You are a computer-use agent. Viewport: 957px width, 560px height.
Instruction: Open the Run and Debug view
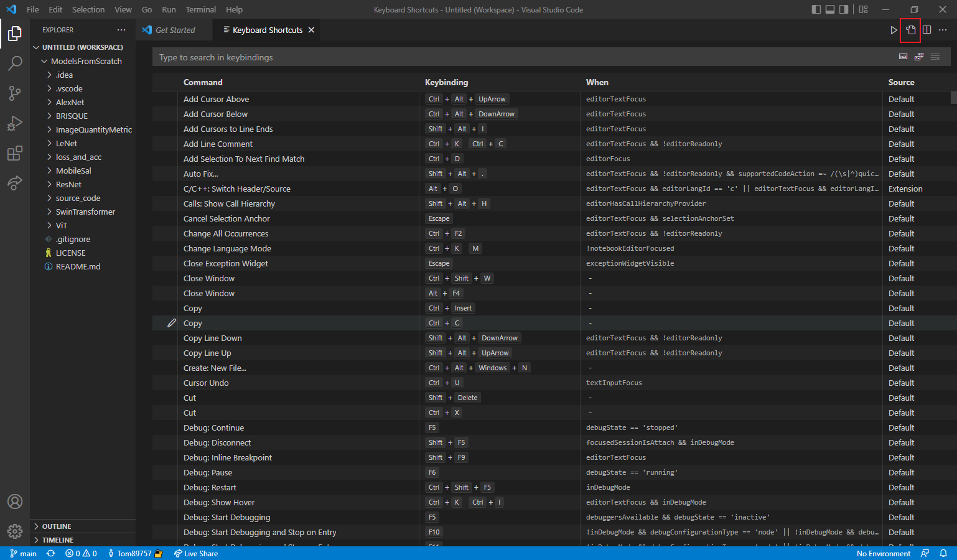(x=15, y=123)
